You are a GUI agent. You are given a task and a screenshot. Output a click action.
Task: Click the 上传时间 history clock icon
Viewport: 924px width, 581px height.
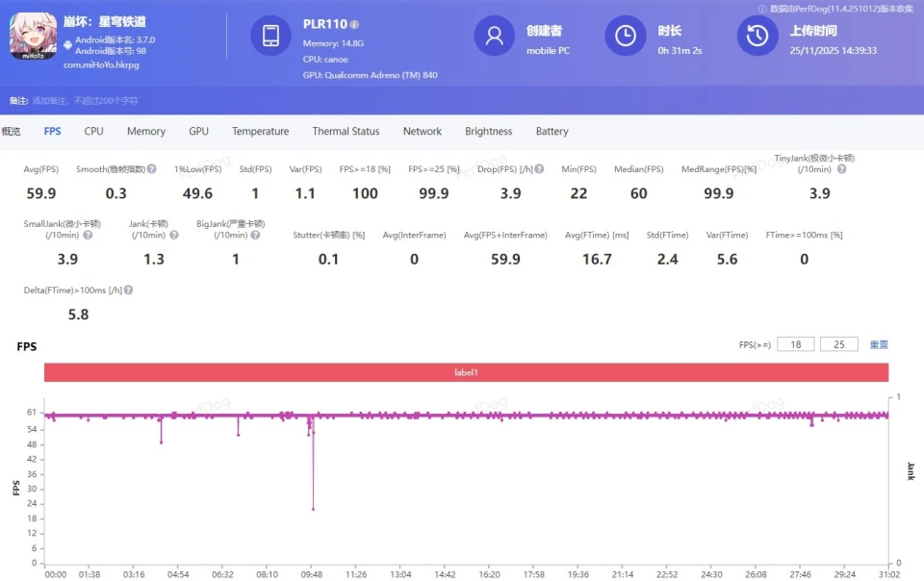tap(757, 36)
